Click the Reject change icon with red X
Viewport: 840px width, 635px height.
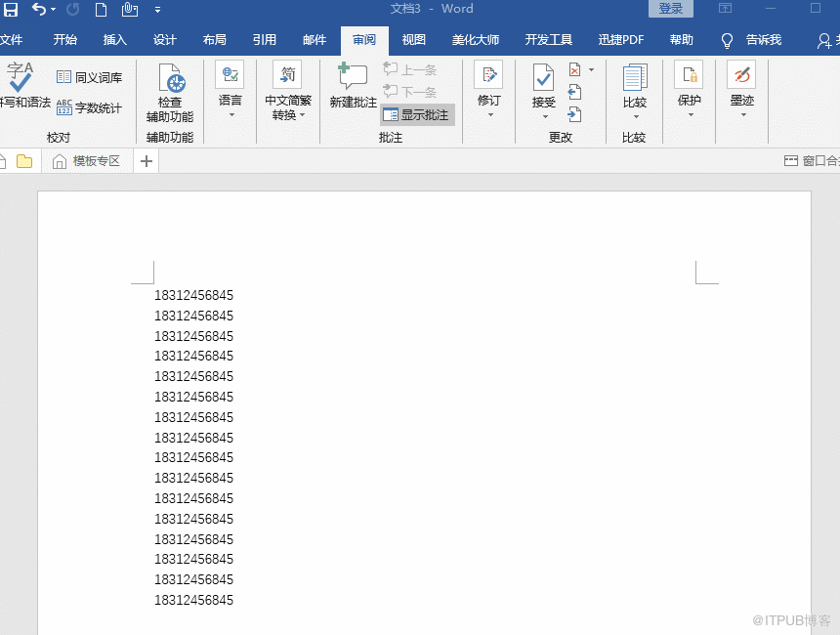coord(575,70)
